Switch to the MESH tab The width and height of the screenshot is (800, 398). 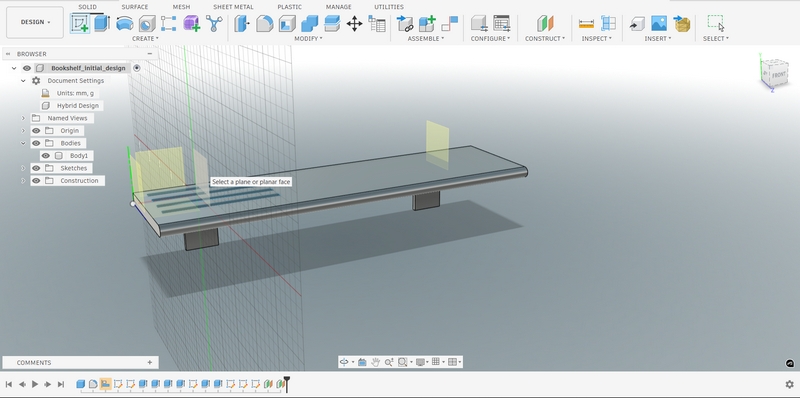click(181, 7)
